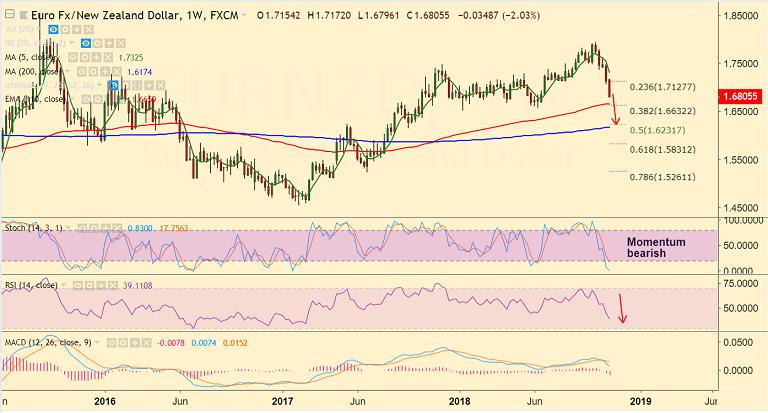This screenshot has height=413, width=768.
Task: Open settings gear for Stoch indicator
Action: [94, 228]
